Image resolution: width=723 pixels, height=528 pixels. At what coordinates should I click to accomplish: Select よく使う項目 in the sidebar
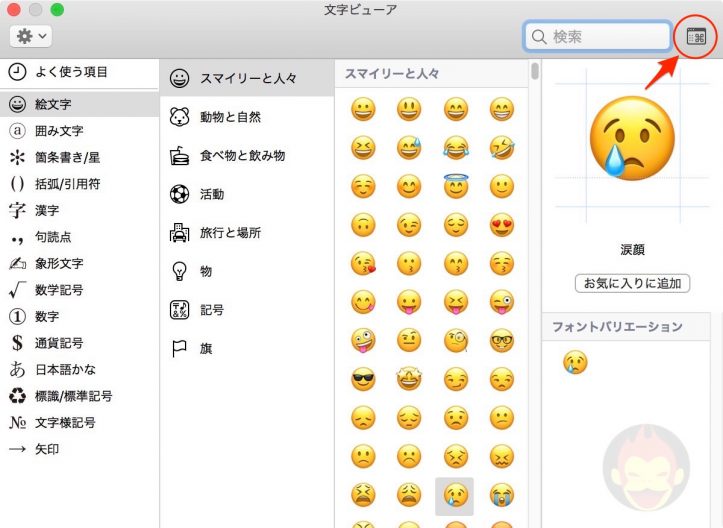[x=79, y=72]
